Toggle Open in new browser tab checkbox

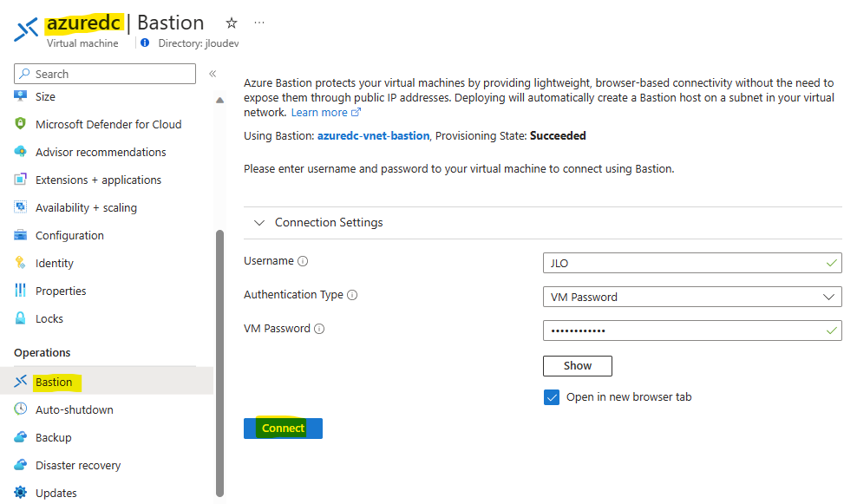coord(552,397)
